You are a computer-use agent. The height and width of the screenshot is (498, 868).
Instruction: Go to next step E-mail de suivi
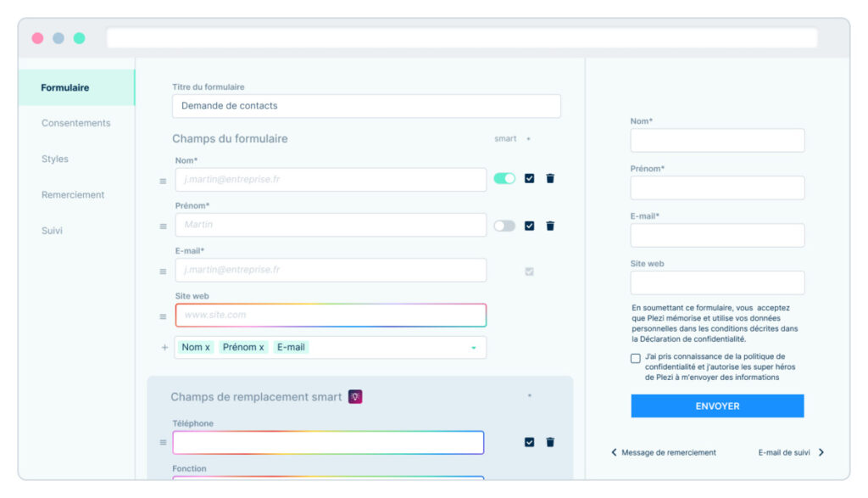tap(791, 452)
